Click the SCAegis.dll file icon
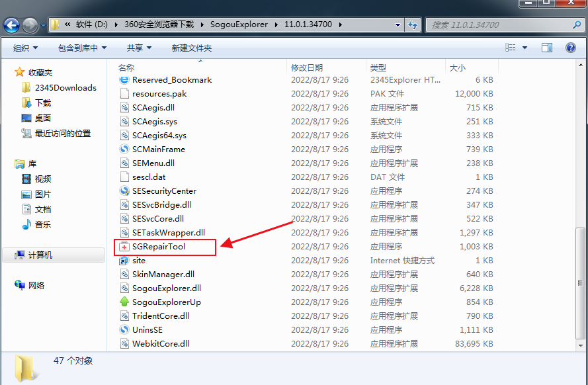This screenshot has width=588, height=385. click(x=124, y=108)
